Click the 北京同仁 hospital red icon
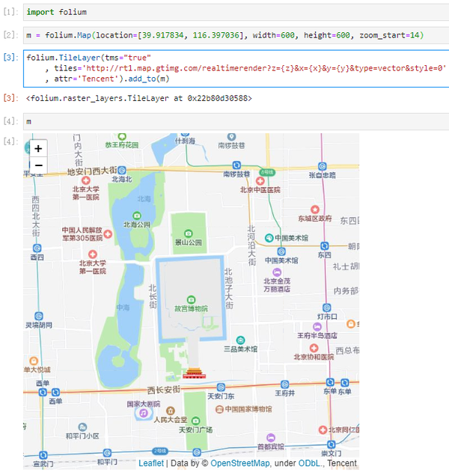This screenshot has height=476, width=449. [x=323, y=430]
